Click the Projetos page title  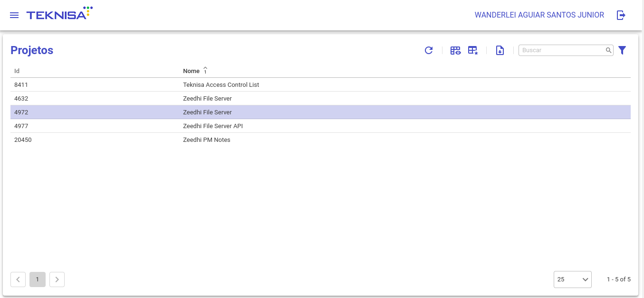tap(32, 50)
